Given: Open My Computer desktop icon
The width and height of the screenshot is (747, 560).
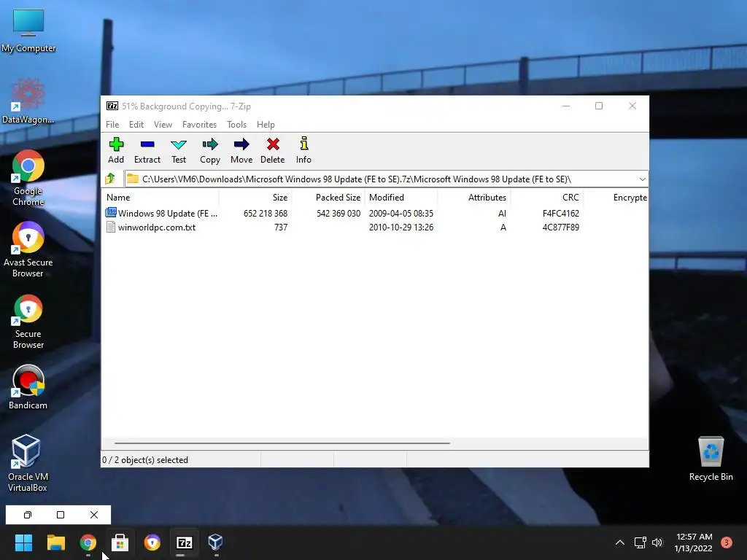Looking at the screenshot, I should (x=28, y=31).
